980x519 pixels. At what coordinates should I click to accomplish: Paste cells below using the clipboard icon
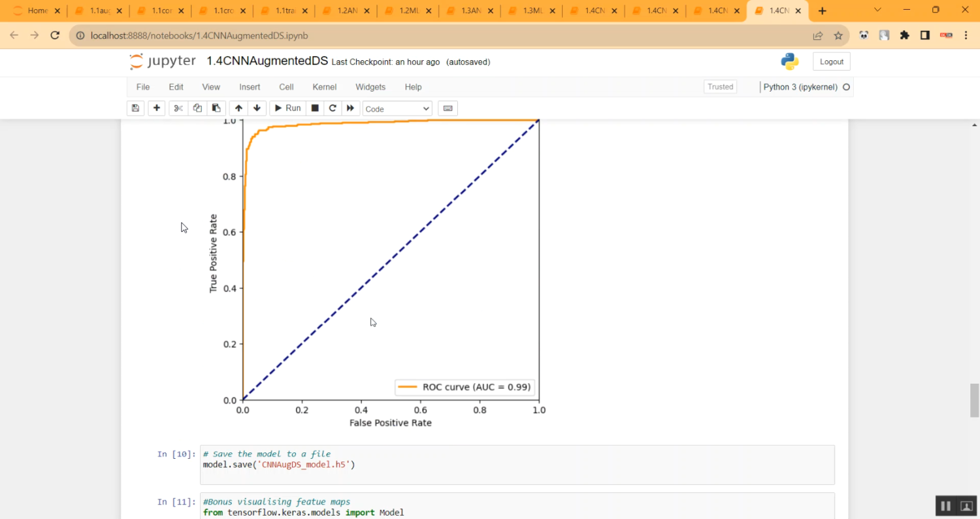(216, 109)
